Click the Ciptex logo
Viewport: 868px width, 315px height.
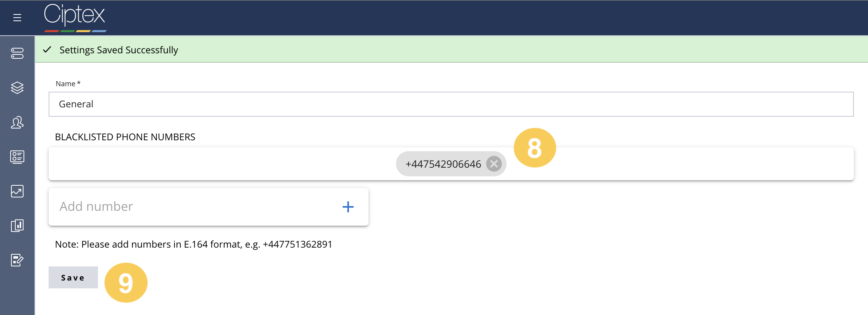(75, 18)
